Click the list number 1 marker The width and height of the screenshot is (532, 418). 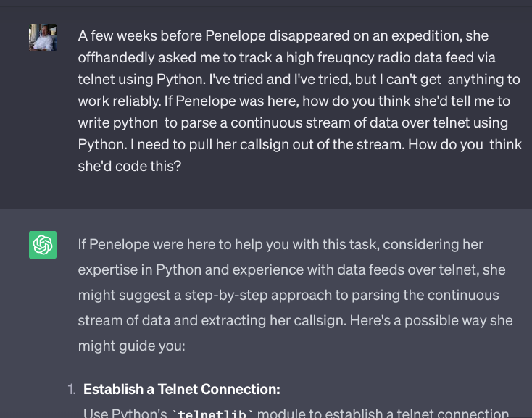72,389
